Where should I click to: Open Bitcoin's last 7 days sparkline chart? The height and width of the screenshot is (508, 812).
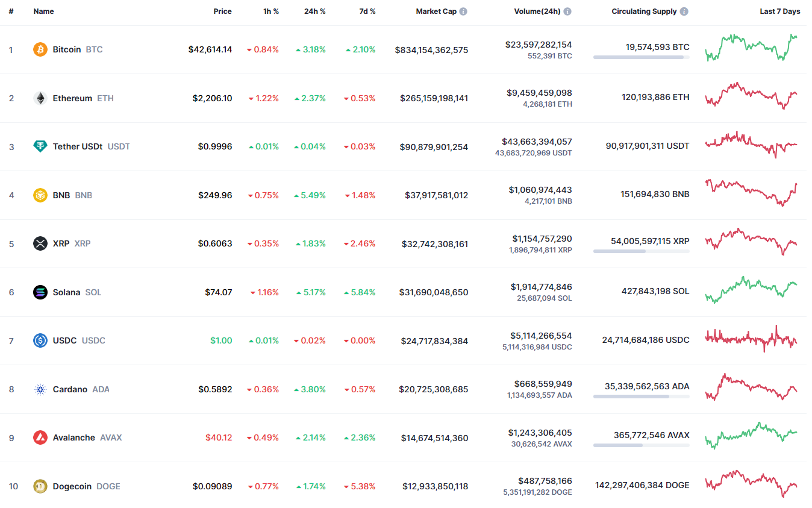752,48
